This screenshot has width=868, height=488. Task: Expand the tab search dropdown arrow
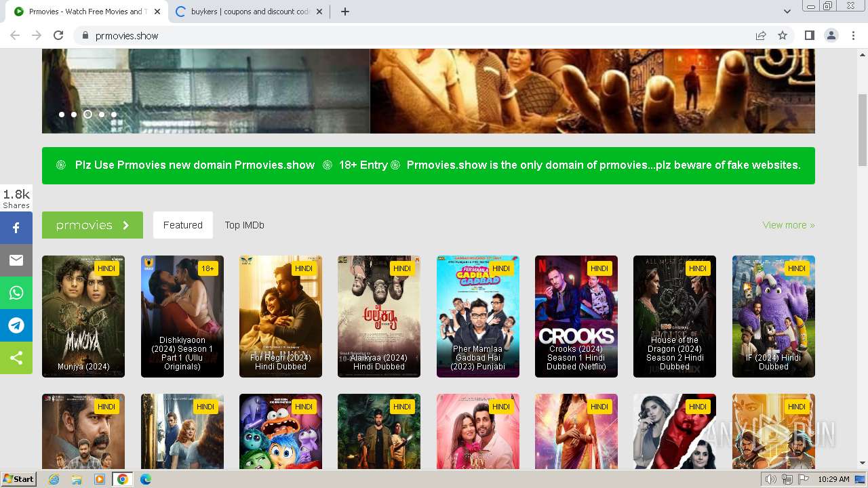tap(787, 12)
